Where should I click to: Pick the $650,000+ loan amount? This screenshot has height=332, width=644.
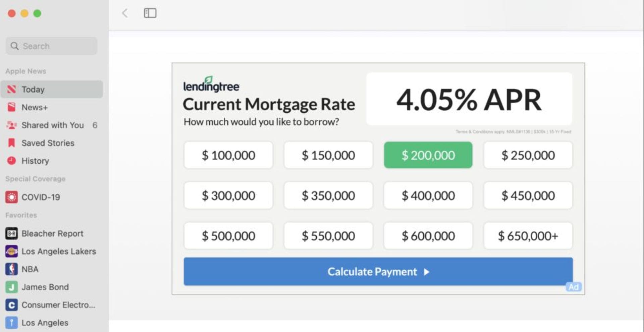(x=528, y=236)
